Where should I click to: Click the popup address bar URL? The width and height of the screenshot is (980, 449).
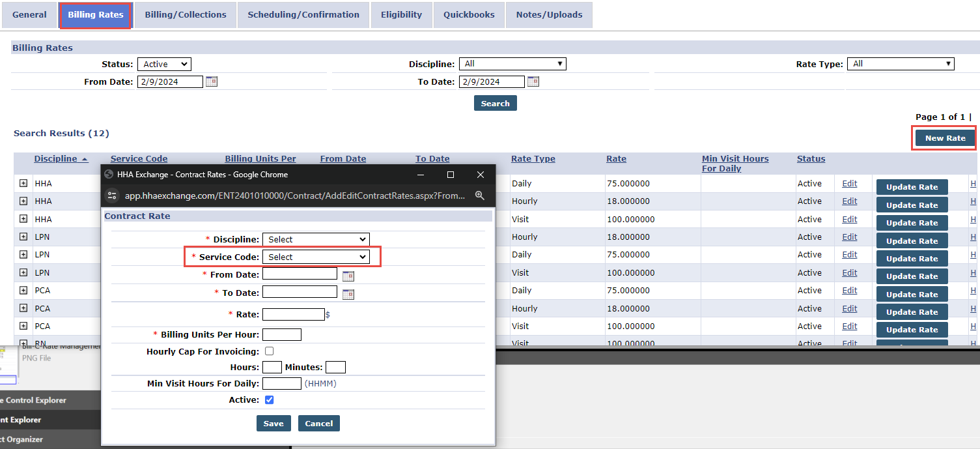click(295, 195)
